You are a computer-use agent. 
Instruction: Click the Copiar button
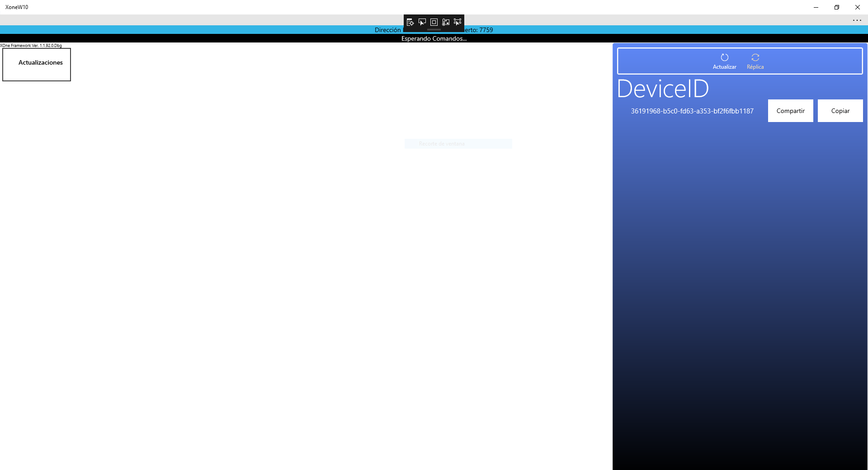coord(840,111)
